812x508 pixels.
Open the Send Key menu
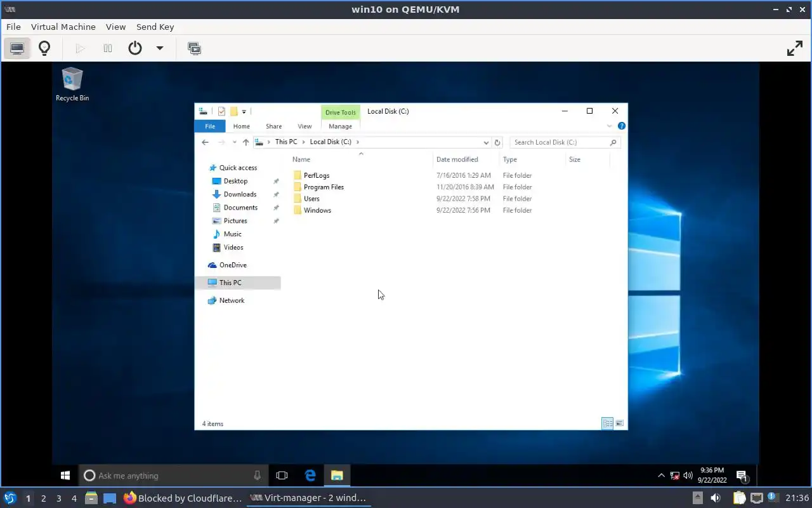pos(155,27)
